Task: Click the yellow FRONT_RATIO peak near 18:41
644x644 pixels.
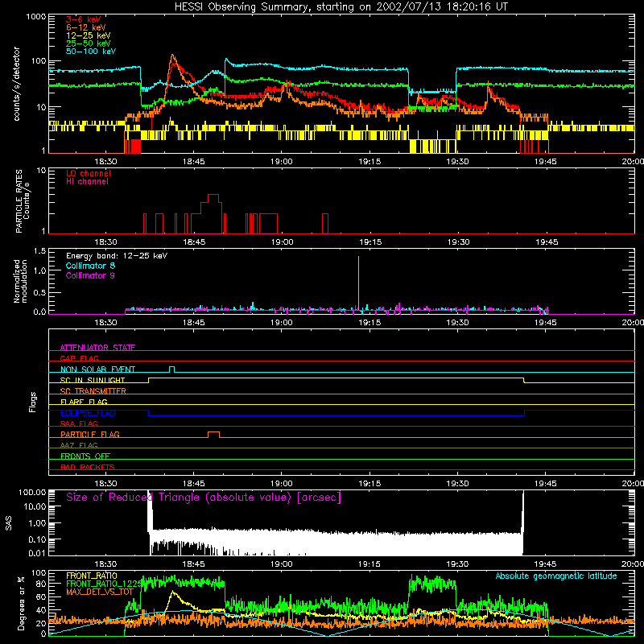Action: (x=173, y=592)
